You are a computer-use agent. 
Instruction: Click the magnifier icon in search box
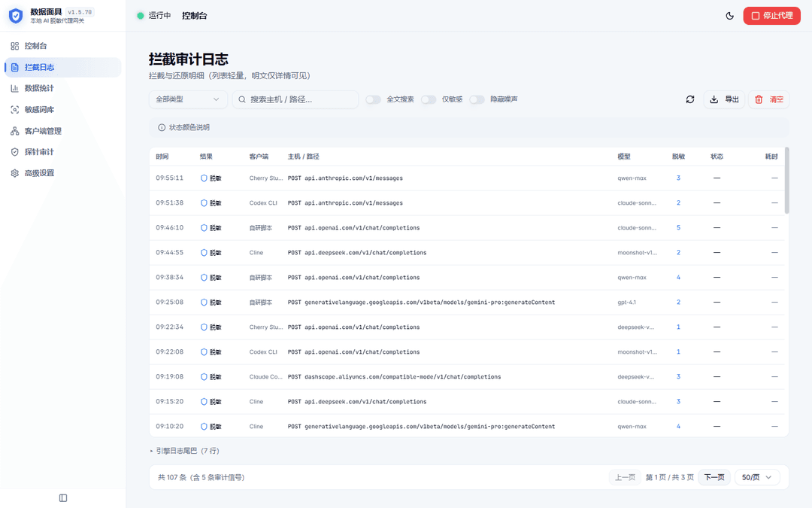point(242,99)
